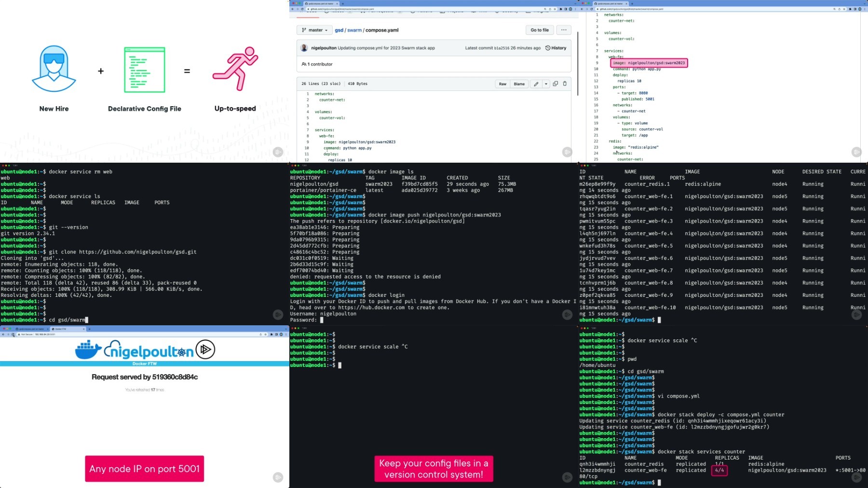Share the Docker FTW page from the address bar

(x=261, y=335)
